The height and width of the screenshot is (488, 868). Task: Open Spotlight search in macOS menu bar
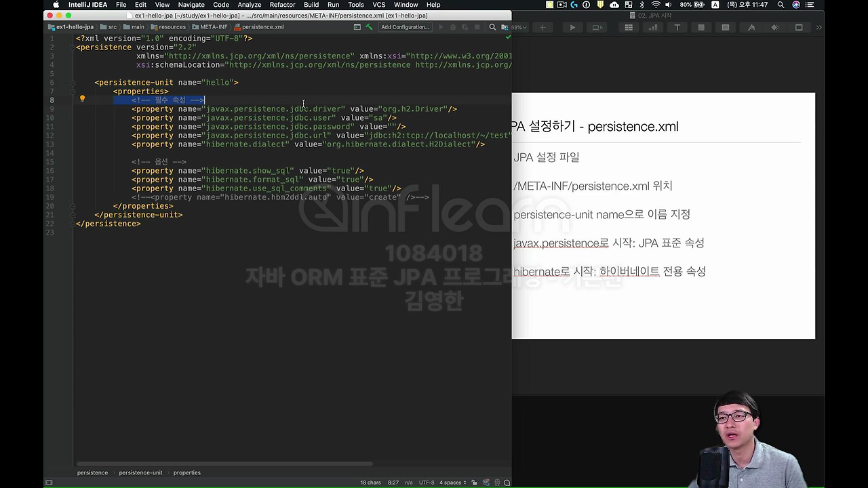click(x=781, y=5)
